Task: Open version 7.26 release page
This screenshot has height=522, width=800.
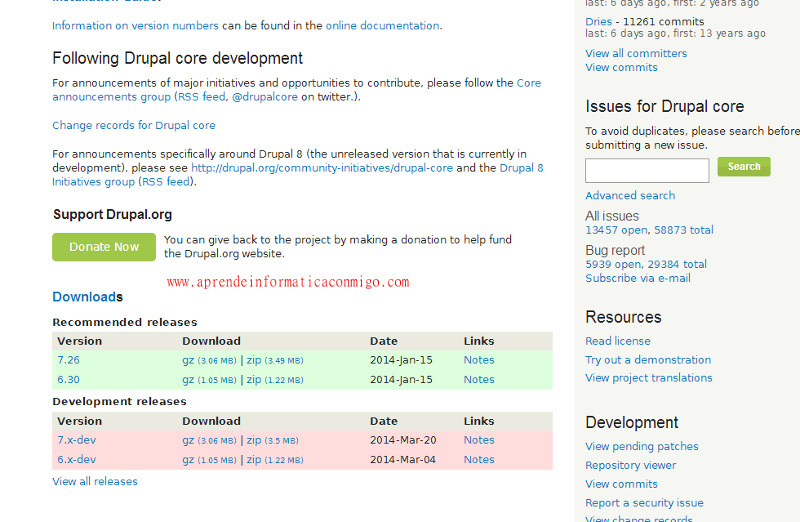Action: 68,360
